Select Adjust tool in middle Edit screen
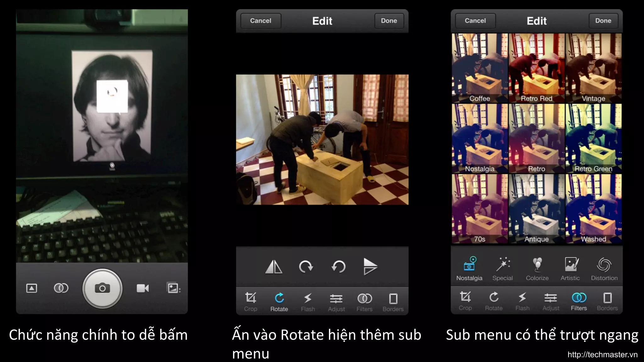This screenshot has height=362, width=644. 336,302
